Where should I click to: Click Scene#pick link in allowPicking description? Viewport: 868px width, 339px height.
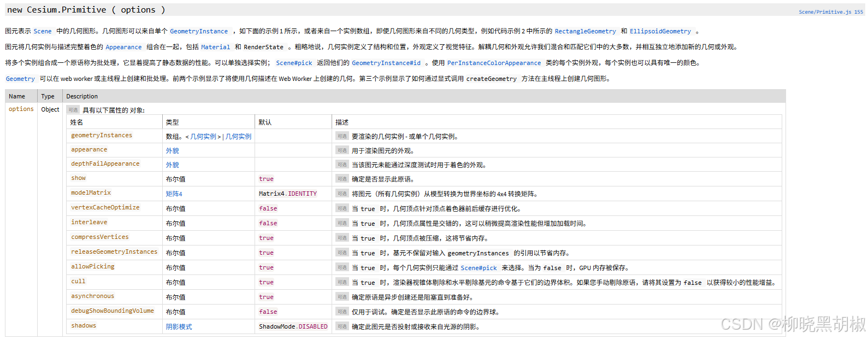coord(479,268)
